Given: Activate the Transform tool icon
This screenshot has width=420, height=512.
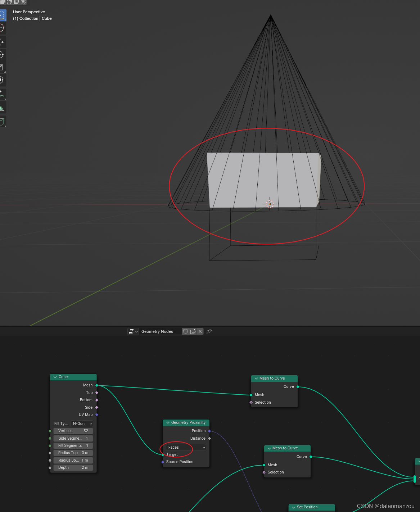Looking at the screenshot, I should tap(2, 80).
